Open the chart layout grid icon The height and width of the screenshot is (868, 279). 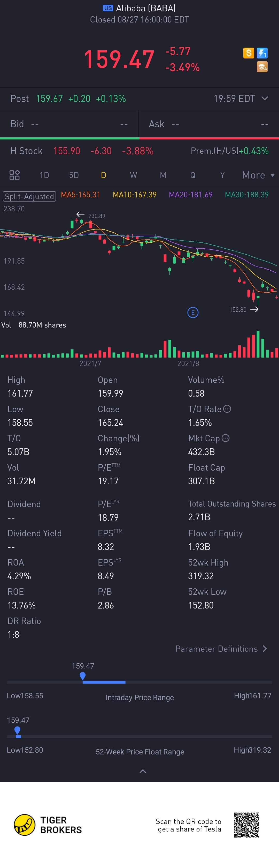pyautogui.click(x=14, y=175)
